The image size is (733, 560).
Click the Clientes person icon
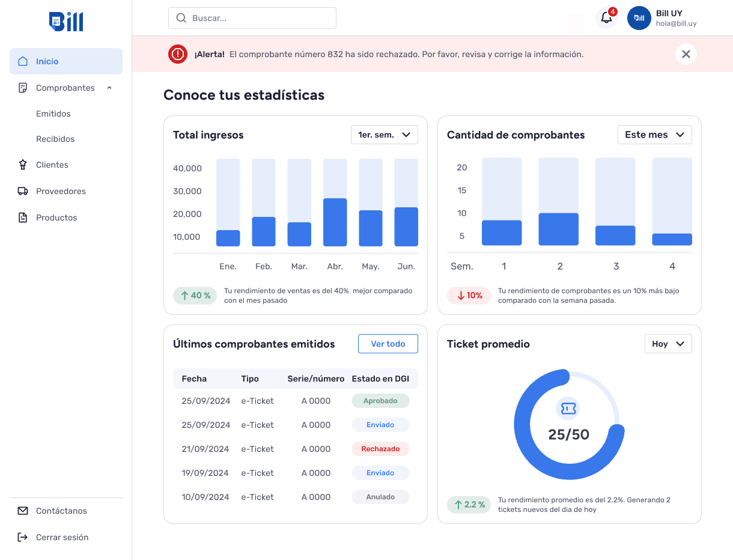[23, 165]
